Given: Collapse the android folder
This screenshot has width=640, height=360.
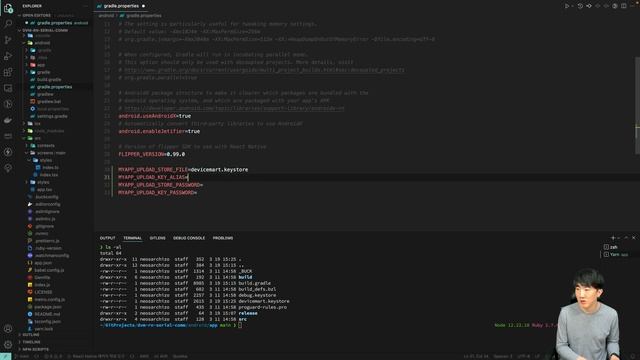Looking at the screenshot, I should click(42, 42).
